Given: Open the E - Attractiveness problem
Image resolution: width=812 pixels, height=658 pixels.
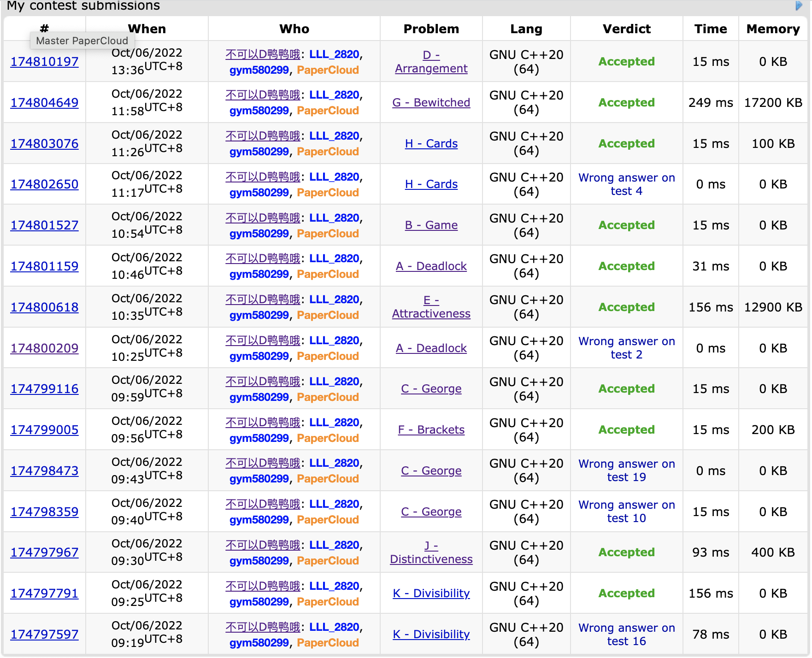Looking at the screenshot, I should coord(431,307).
